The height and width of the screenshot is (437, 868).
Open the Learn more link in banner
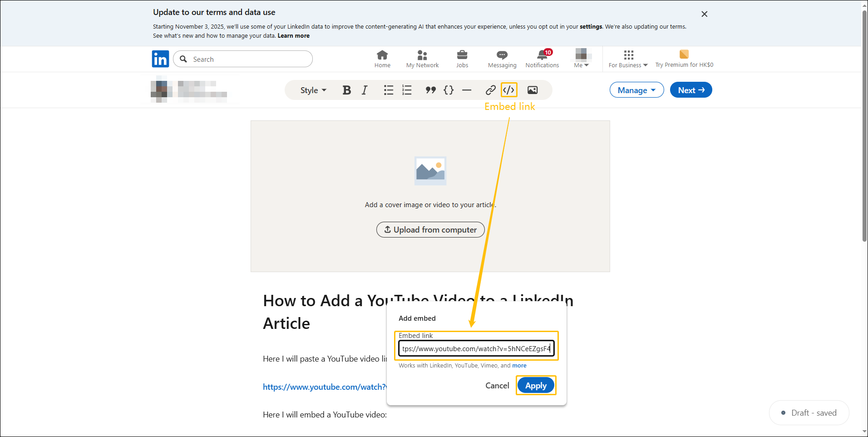294,36
